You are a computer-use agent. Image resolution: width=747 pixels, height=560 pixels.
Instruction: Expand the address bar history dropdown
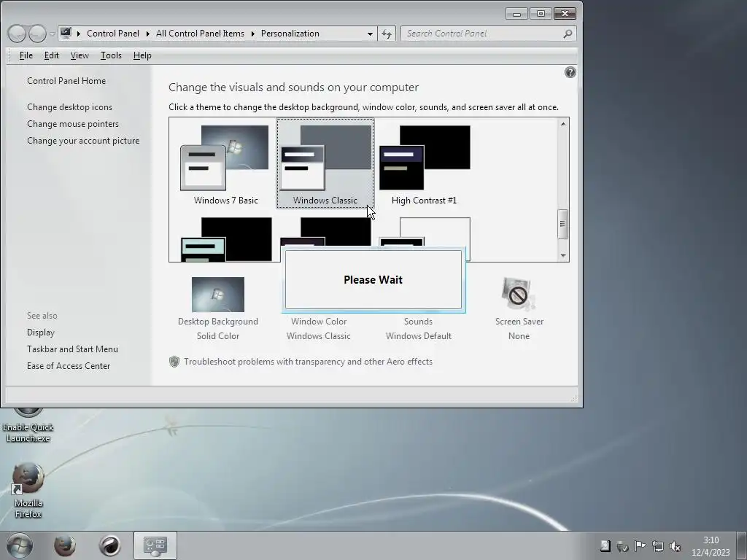pyautogui.click(x=370, y=34)
